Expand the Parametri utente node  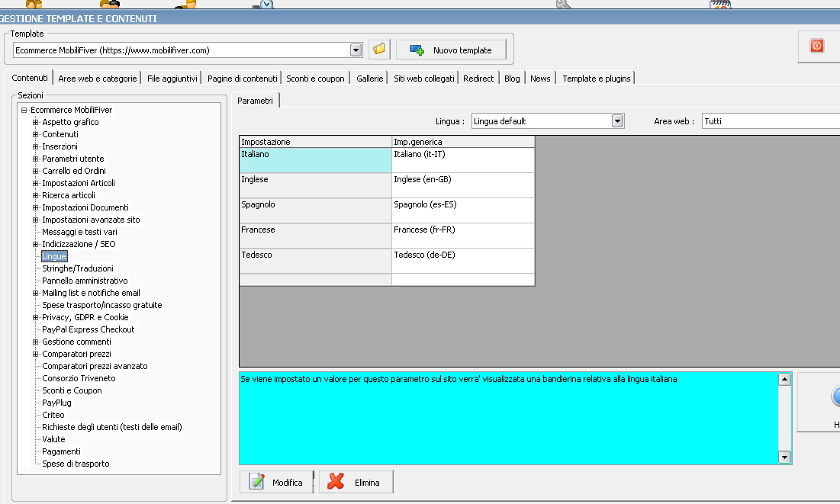[x=35, y=159]
